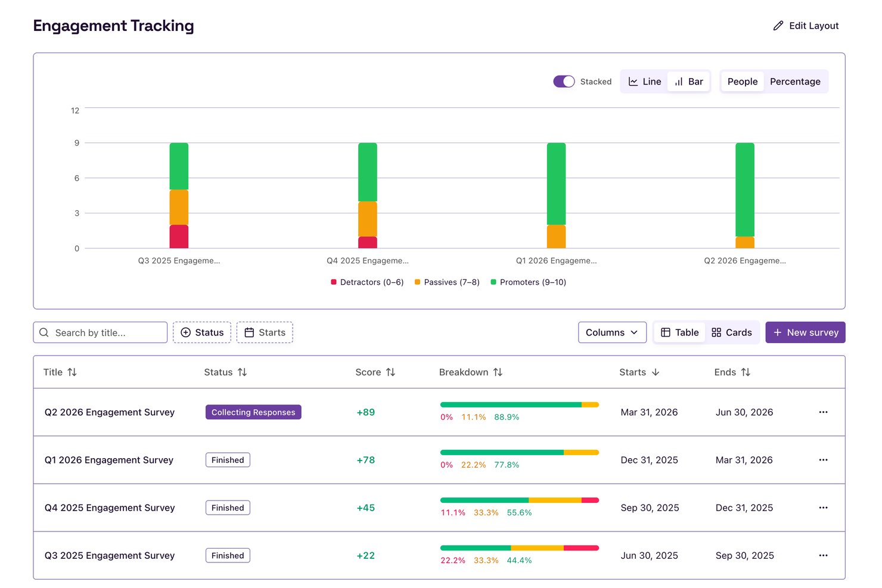Sort by Ends column arrows
This screenshot has height=588, width=882.
pyautogui.click(x=746, y=372)
